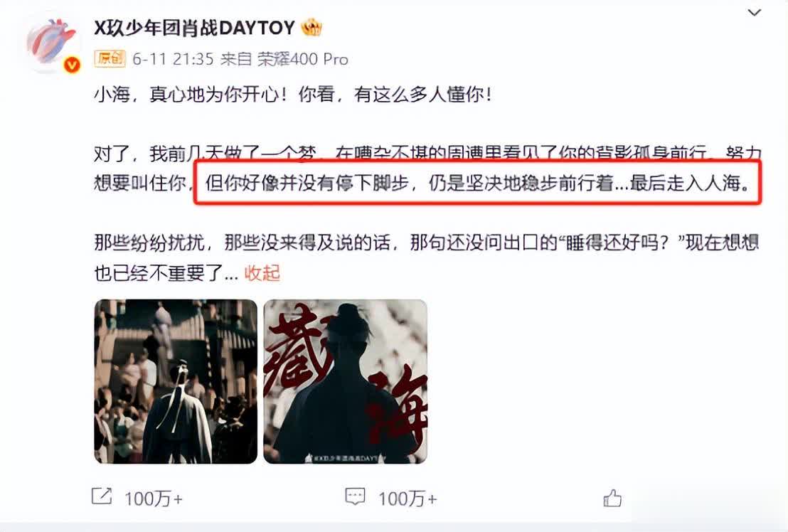Viewport: 788px width, 532px height.
Task: Expand the post options chevron menu
Action: tap(754, 13)
